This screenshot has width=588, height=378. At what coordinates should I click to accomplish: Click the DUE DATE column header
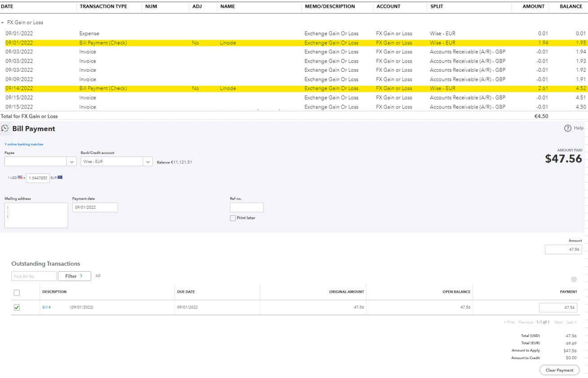point(186,292)
